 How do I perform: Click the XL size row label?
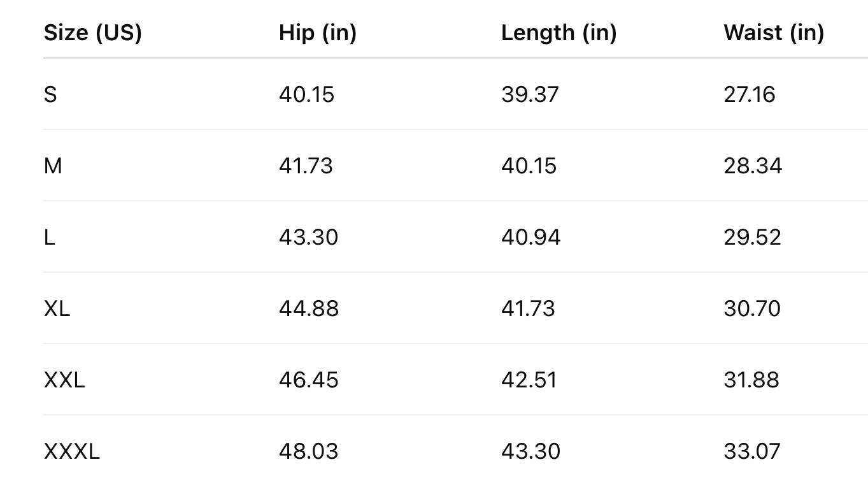point(57,308)
